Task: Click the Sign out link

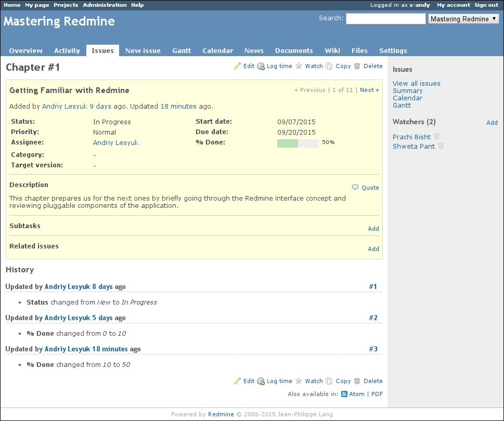Action: point(486,5)
